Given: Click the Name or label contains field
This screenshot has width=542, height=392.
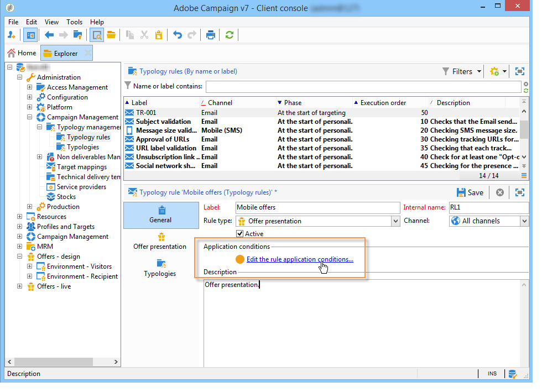Looking at the screenshot, I should click(363, 87).
